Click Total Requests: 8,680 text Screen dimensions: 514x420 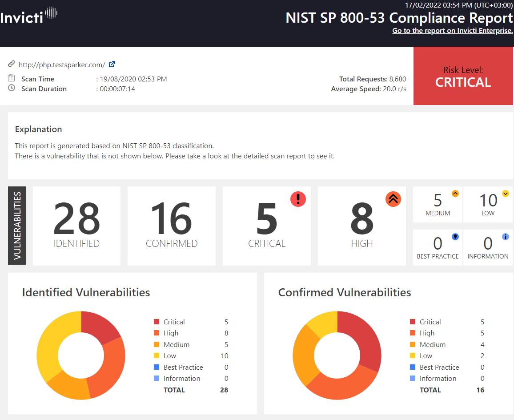[x=373, y=79]
